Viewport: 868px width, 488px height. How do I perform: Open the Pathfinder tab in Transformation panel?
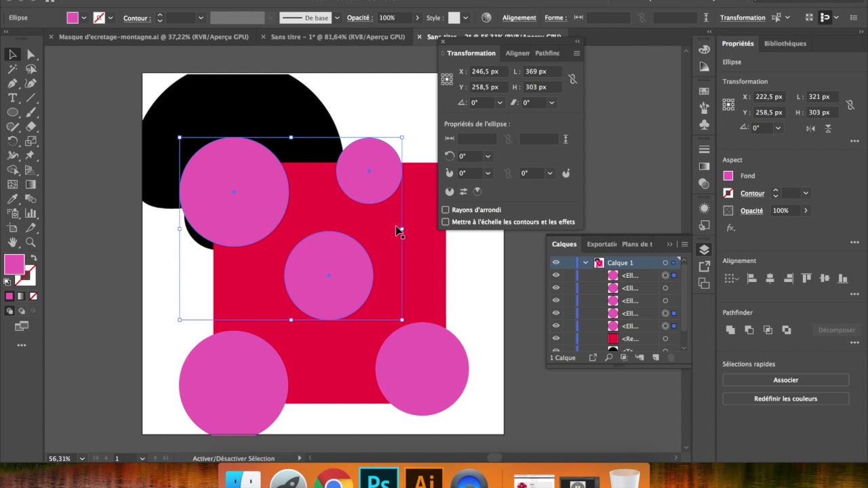tap(547, 54)
